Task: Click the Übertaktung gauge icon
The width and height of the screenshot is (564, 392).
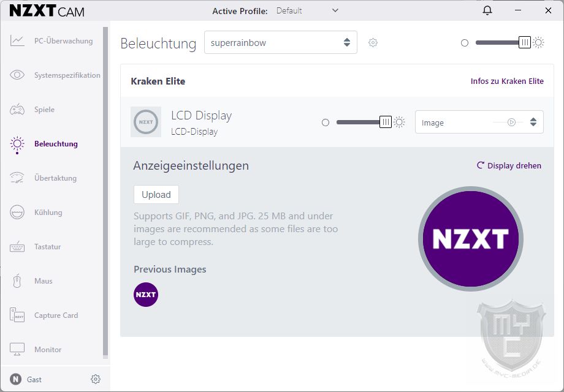Action: (17, 178)
